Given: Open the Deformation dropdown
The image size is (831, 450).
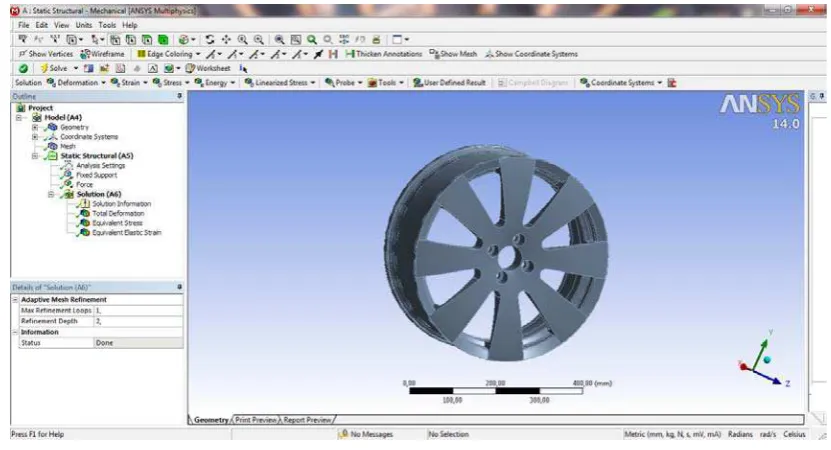Looking at the screenshot, I should [x=76, y=83].
